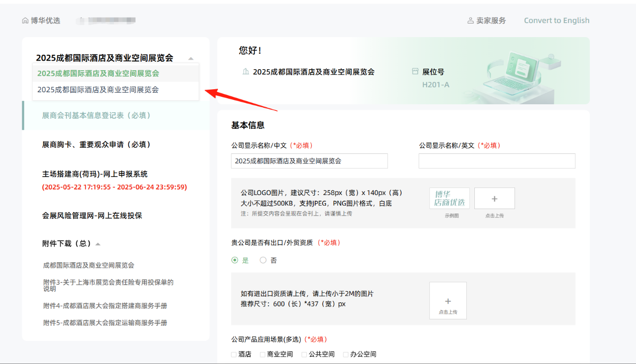Click the plus icon to upload company LOGO
This screenshot has width=636, height=364.
[x=494, y=199]
